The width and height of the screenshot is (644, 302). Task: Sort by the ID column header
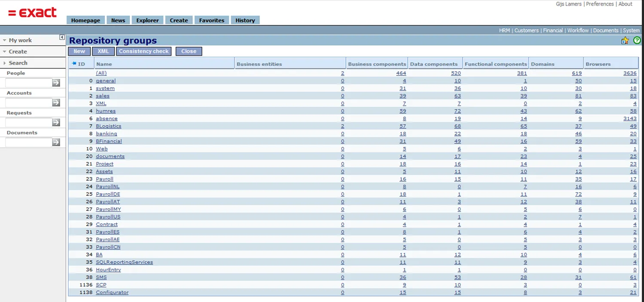[x=81, y=64]
